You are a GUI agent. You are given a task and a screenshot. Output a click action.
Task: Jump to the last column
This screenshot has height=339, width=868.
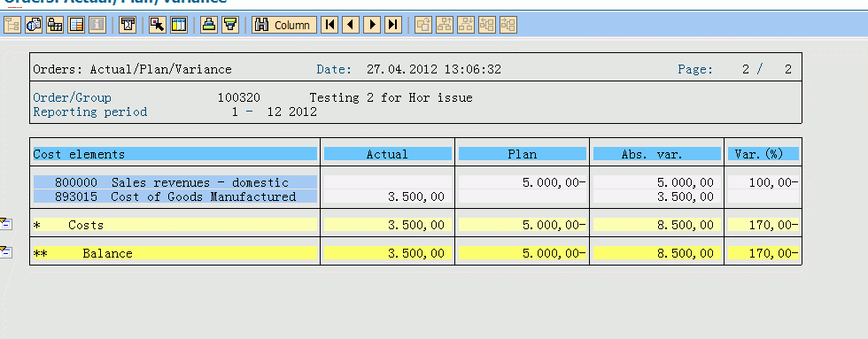click(x=393, y=25)
